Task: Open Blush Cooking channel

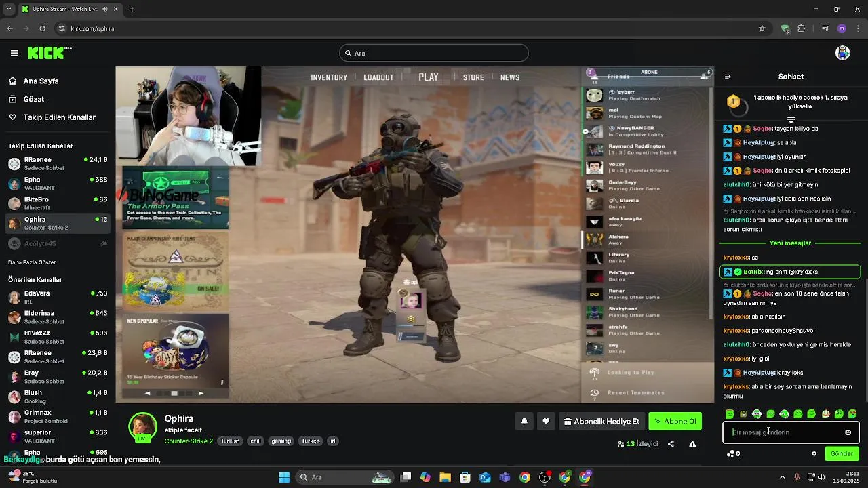Action: tap(57, 396)
